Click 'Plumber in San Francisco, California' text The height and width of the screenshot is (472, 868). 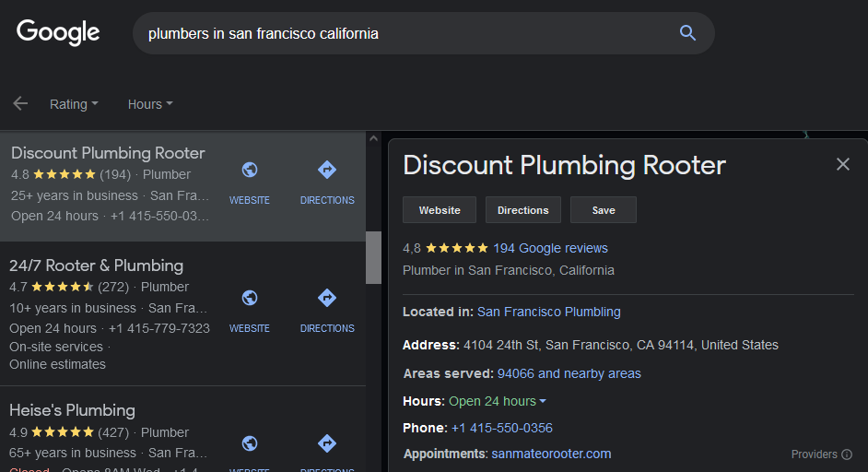[x=509, y=270]
